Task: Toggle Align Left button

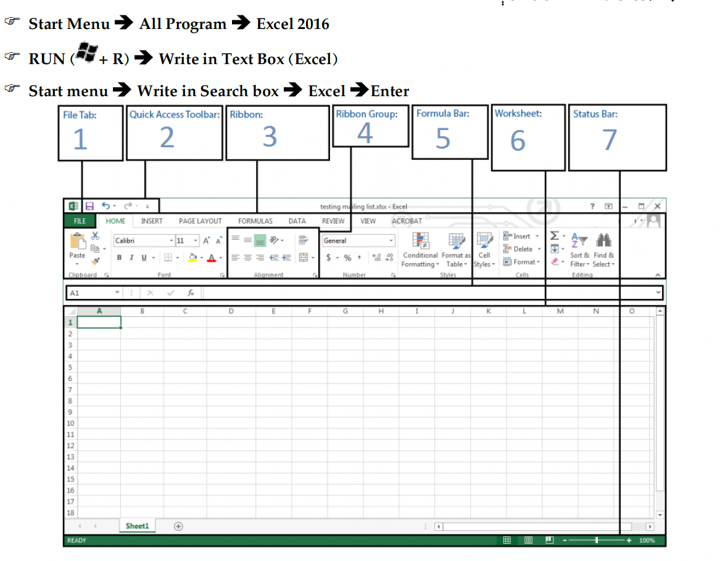Action: click(x=236, y=258)
